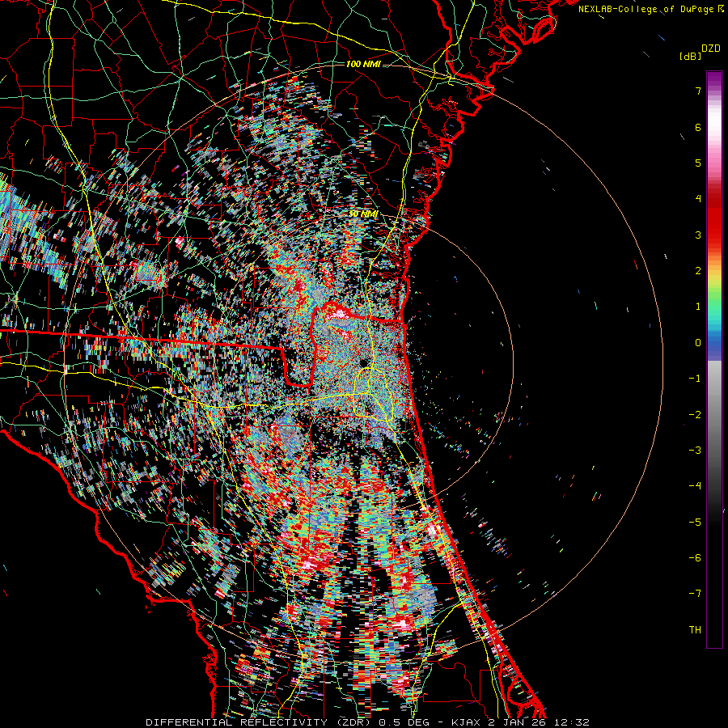Select the 50 NMI range ring label
The image size is (728, 728).
pos(363,213)
